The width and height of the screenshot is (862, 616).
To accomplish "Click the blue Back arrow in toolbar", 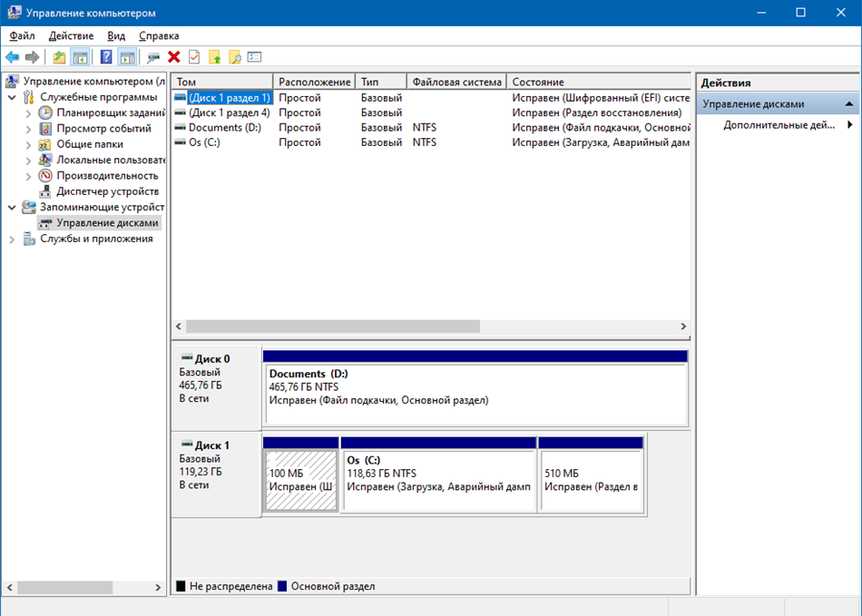I will point(13,57).
